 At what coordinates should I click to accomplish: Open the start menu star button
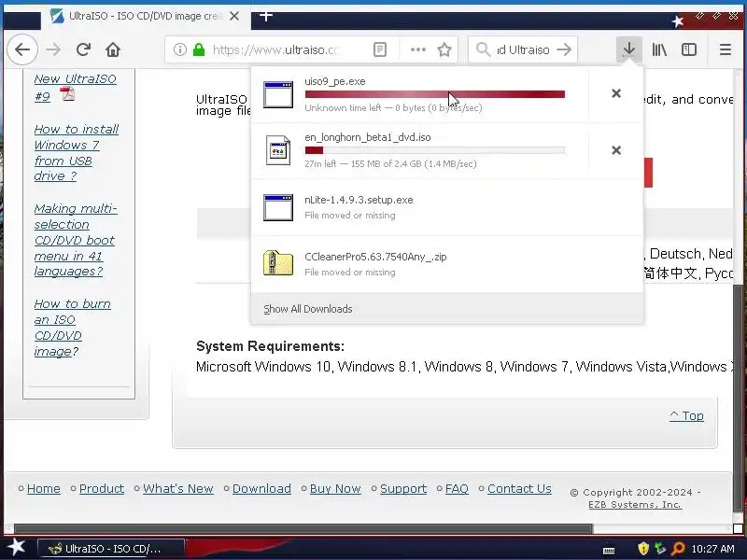(x=15, y=548)
